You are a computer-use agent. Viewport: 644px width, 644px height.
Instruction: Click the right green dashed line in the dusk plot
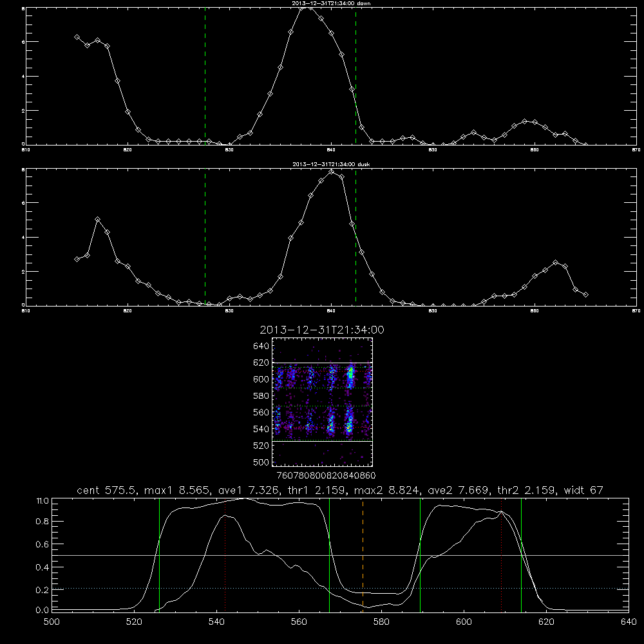pos(355,237)
